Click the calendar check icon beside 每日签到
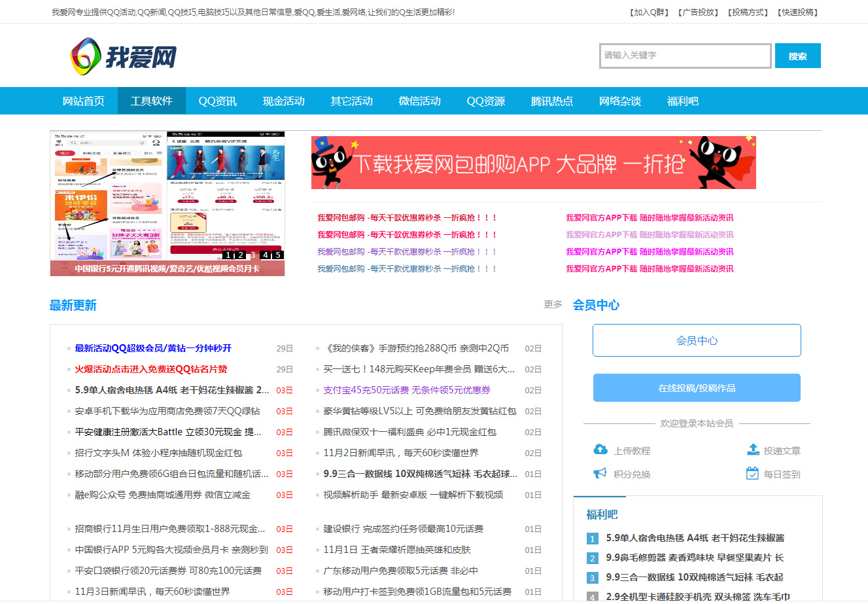 coord(752,473)
